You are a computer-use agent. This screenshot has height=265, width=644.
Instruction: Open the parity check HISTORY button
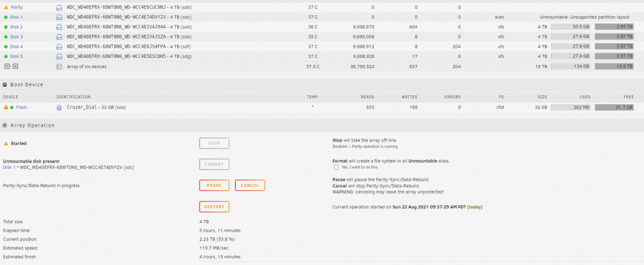[214, 206]
